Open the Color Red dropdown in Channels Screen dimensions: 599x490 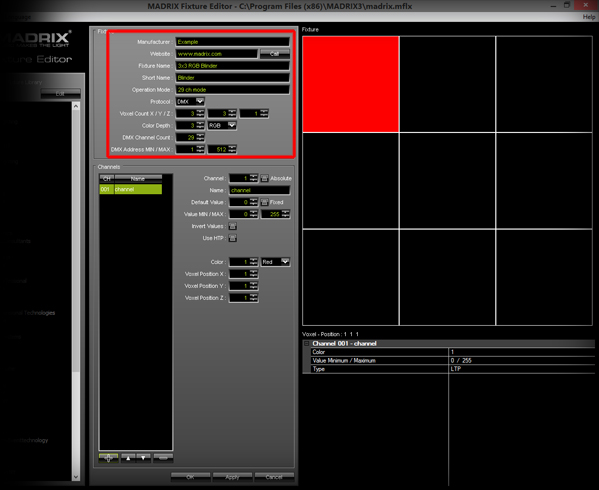point(275,262)
